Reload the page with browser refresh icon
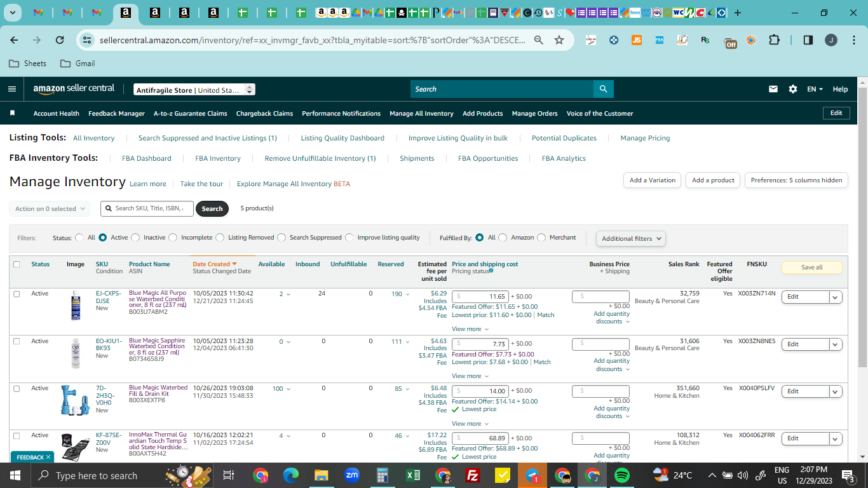Image resolution: width=868 pixels, height=488 pixels. coord(60,40)
